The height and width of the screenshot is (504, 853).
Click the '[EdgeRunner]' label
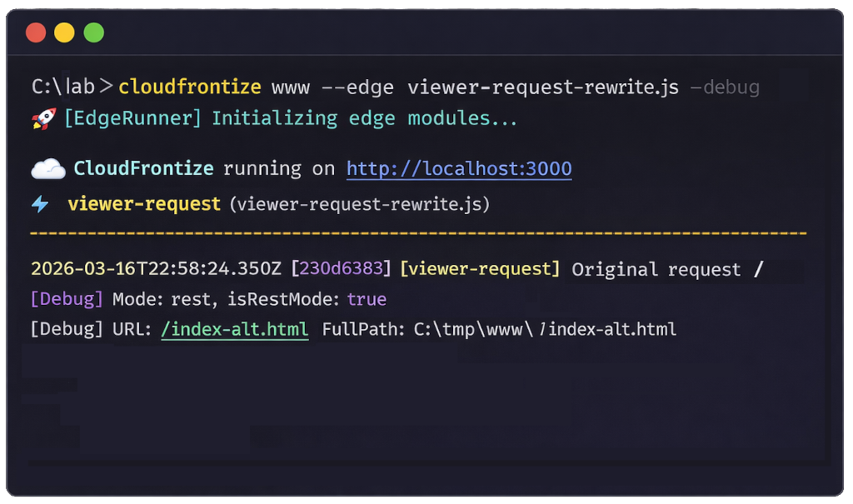tap(132, 118)
